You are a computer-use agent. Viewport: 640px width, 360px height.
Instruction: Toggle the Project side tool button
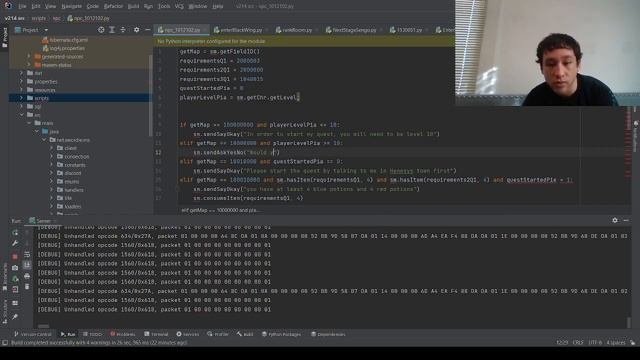(x=4, y=37)
